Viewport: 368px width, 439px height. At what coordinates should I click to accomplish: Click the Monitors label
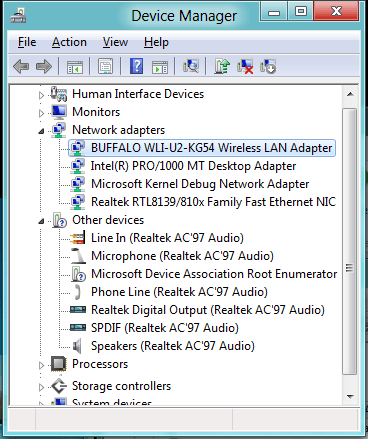coord(96,112)
